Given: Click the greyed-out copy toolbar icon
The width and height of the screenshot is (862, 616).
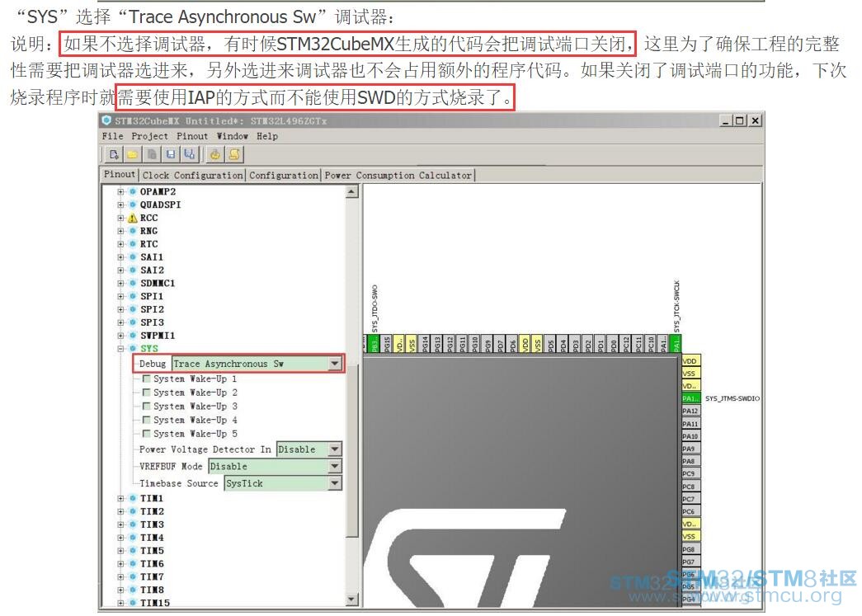Looking at the screenshot, I should (x=152, y=154).
